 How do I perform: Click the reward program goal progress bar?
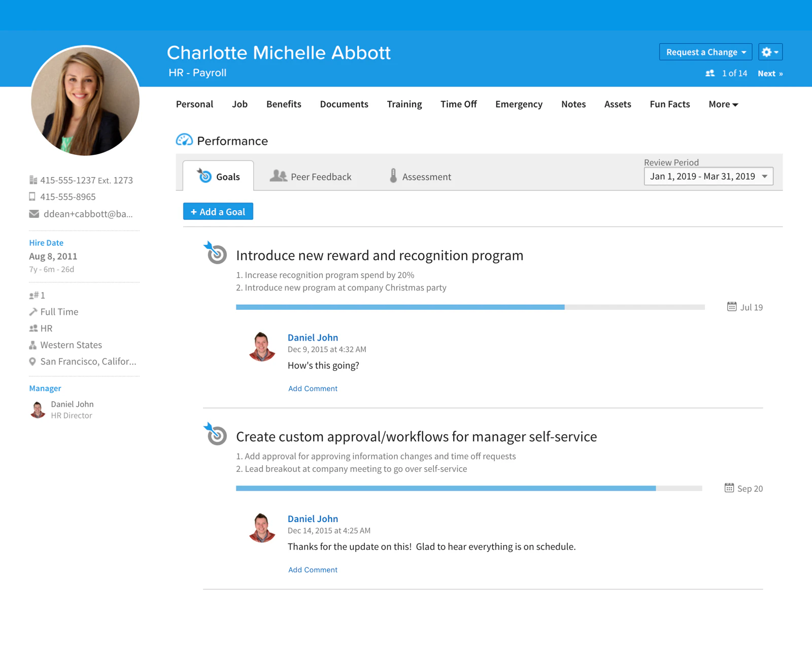[470, 307]
